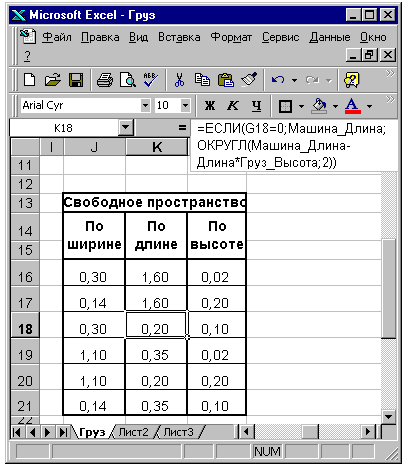Expand the Arial Cyr font dropdown
Image resolution: width=404 pixels, height=467 pixels.
pyautogui.click(x=145, y=106)
